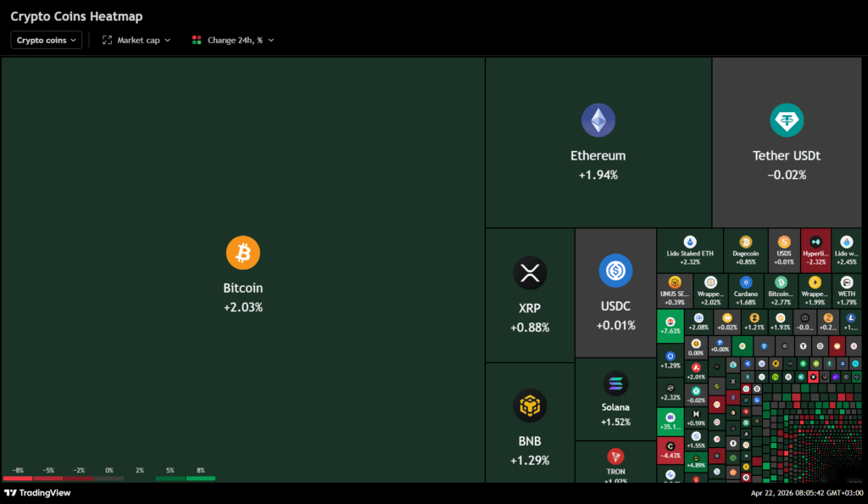The image size is (868, 504).
Task: Click the -8% red legend swatch
Action: tap(18, 479)
